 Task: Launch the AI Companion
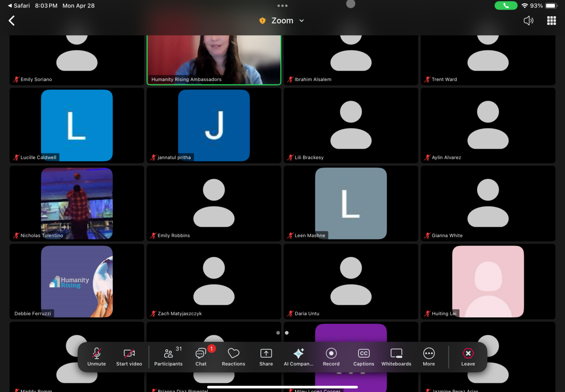pyautogui.click(x=298, y=357)
